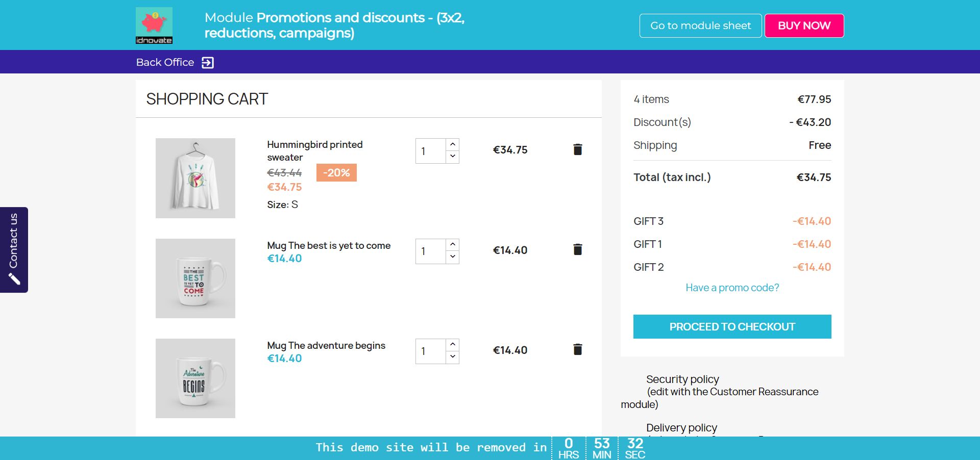Decrease quantity of Mug The best is yet to come

point(453,257)
